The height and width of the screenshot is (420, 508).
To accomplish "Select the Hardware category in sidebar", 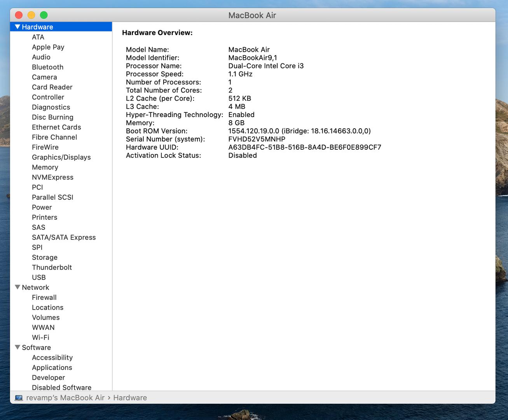I will coord(61,27).
